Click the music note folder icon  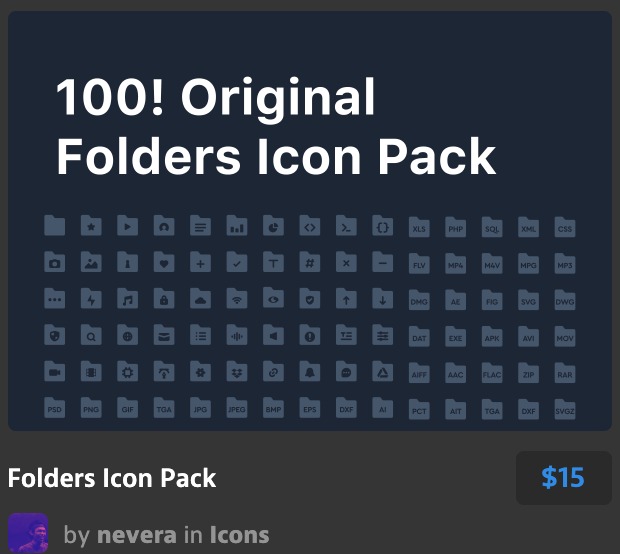127,298
